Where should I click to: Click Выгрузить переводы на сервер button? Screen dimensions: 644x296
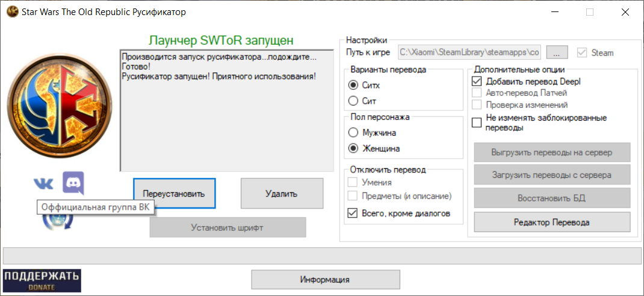552,153
